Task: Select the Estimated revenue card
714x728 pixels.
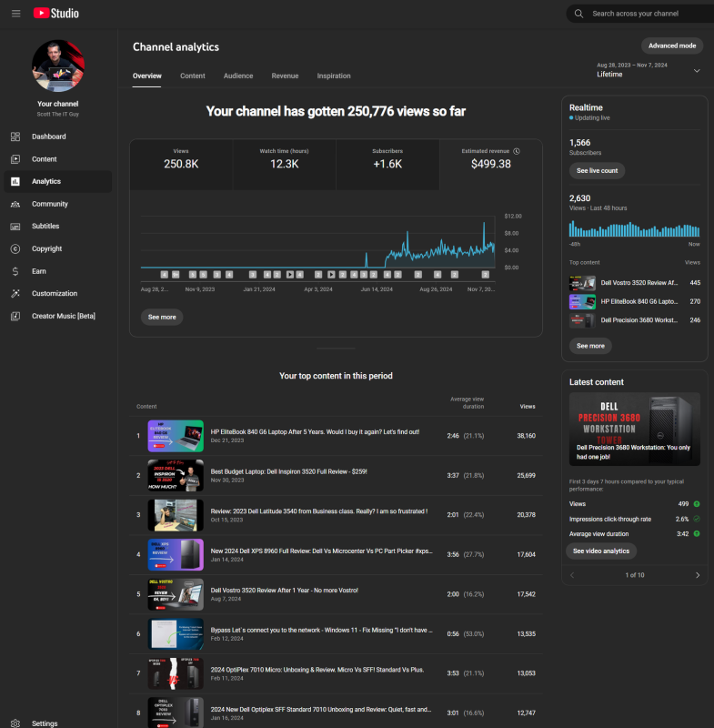Action: pyautogui.click(x=491, y=165)
